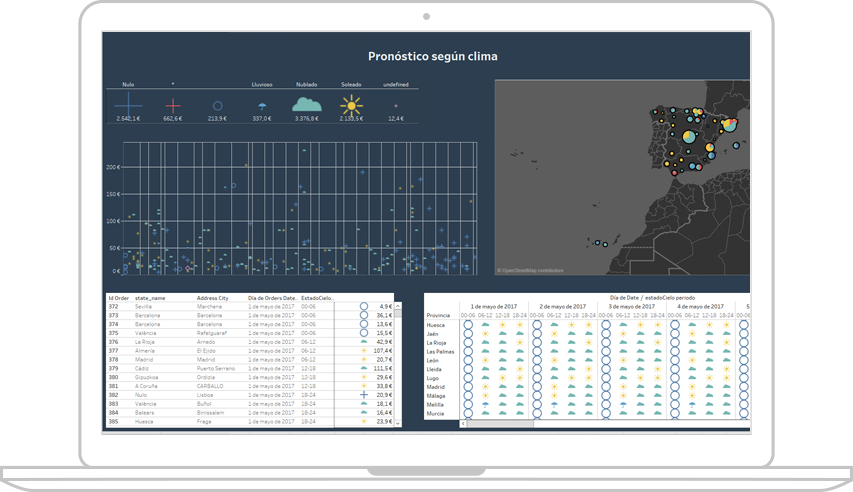Click the 'Rafelguaraf' city cell

(x=211, y=333)
